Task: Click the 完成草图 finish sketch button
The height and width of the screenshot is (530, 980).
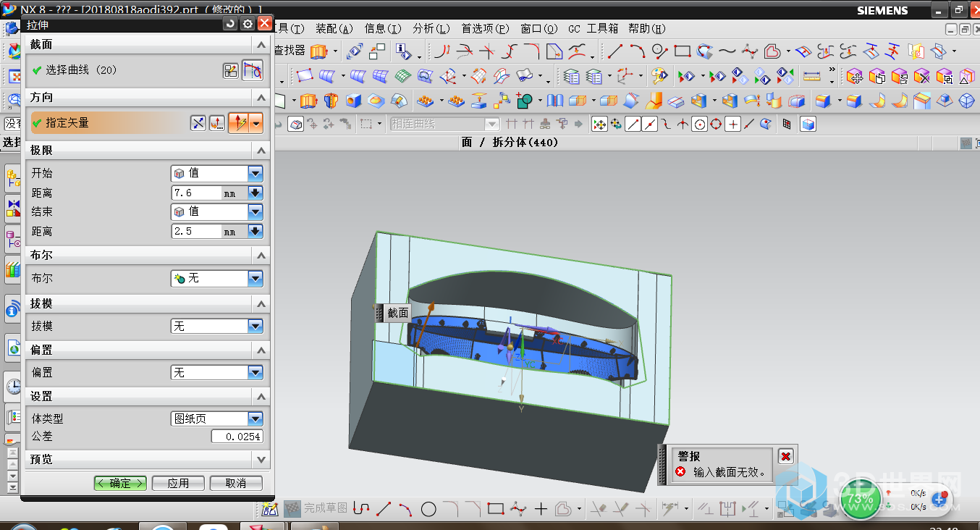Action: [316, 508]
